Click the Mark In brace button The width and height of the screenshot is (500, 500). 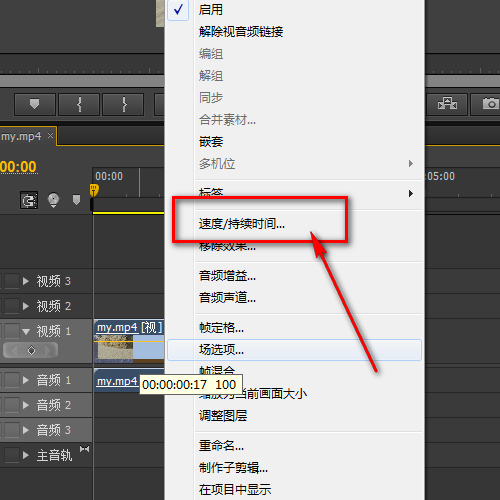coord(79,104)
